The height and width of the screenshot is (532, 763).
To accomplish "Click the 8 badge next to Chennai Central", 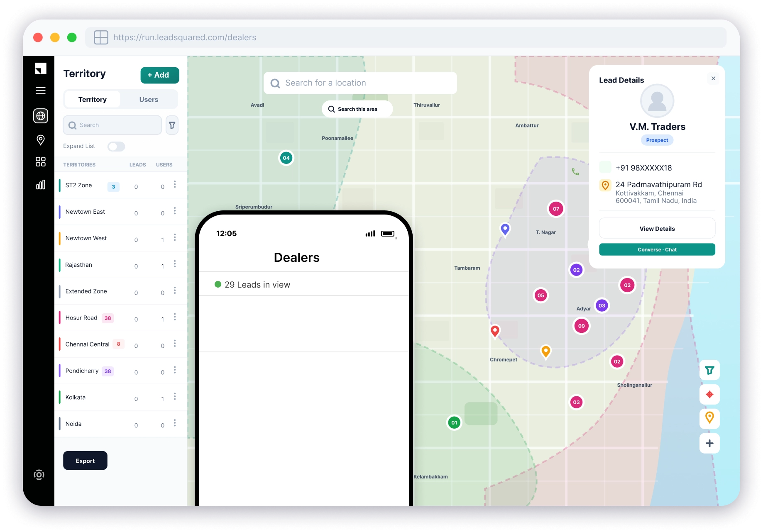I will click(119, 344).
